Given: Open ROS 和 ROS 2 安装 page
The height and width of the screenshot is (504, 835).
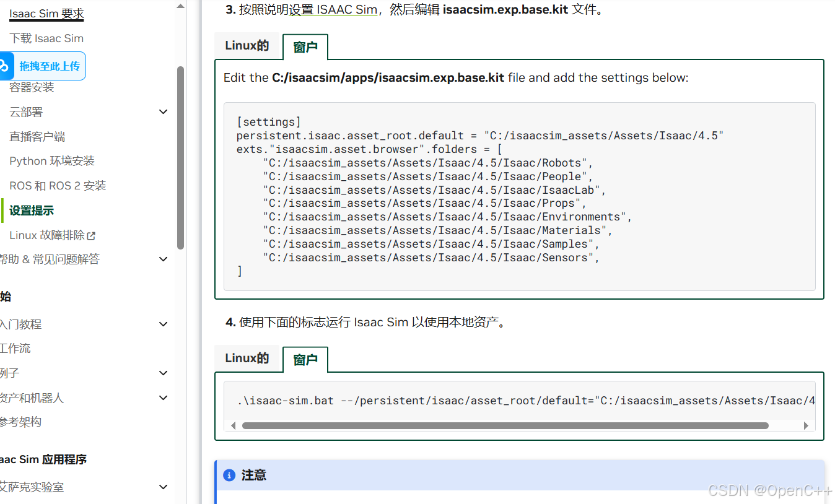Looking at the screenshot, I should (x=58, y=186).
